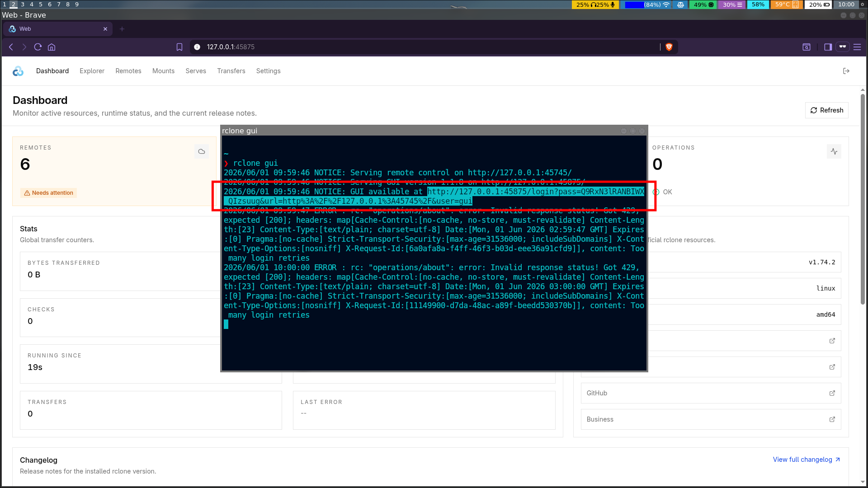Screen dimensions: 868x488
Task: Click the scrollbar down arrow
Action: (863, 482)
